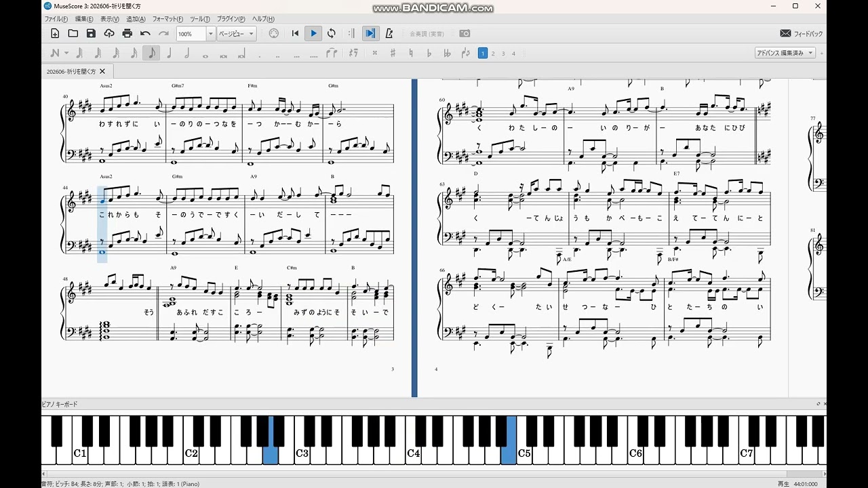
Task: Open the zoom level dropdown arrow
Action: [211, 34]
